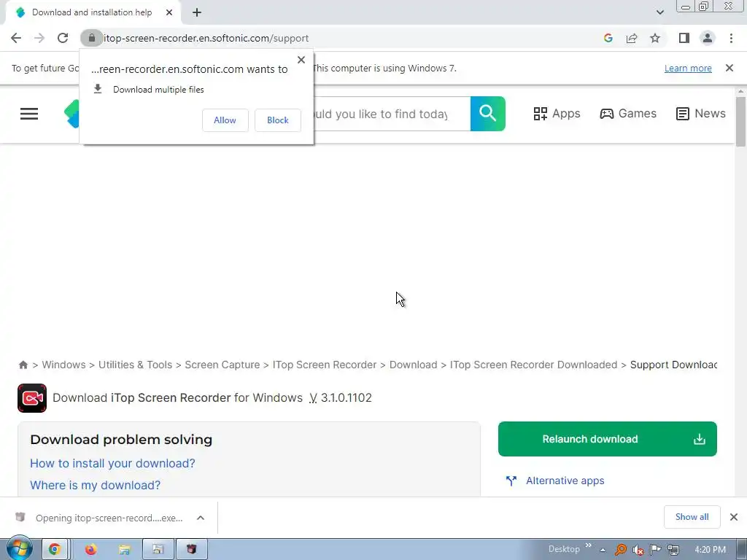The image size is (747, 560).
Task: Close the Windows 7 notification infobar
Action: [x=729, y=68]
